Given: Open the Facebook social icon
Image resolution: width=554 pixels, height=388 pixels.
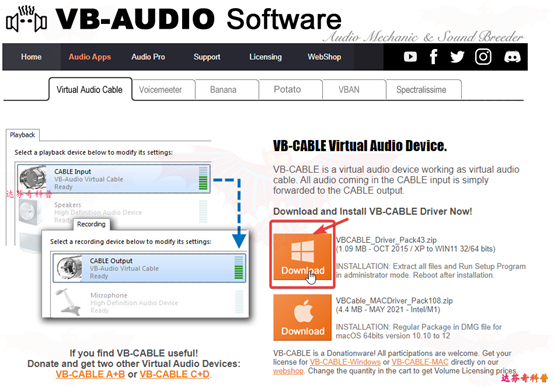Looking at the screenshot, I should 434,57.
